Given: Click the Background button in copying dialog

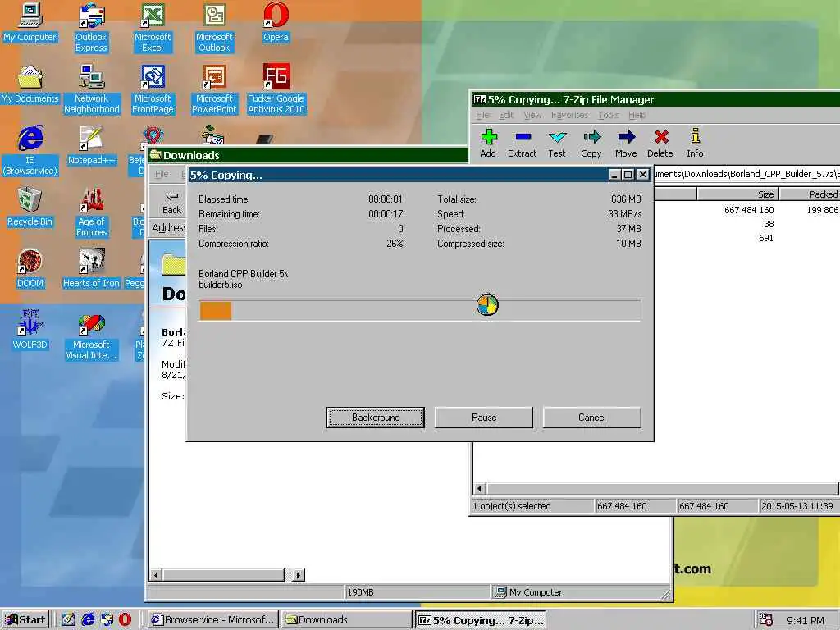Looking at the screenshot, I should [376, 418].
